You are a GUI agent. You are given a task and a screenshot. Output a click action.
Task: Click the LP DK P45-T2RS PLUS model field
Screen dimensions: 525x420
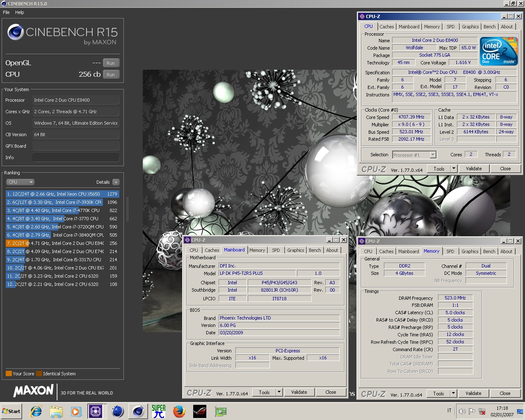pyautogui.click(x=257, y=273)
